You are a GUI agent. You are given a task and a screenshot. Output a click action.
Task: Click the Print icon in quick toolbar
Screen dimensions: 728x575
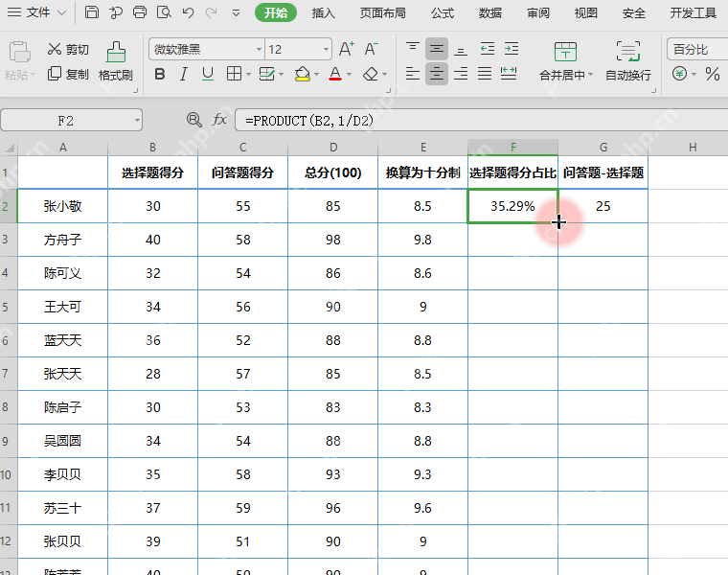140,12
